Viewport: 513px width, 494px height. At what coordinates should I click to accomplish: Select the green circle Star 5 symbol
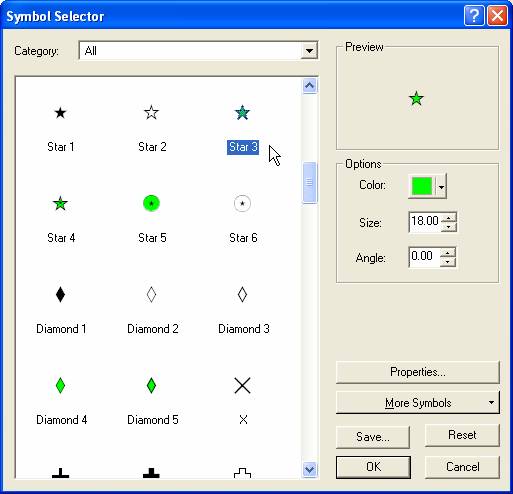[x=151, y=203]
